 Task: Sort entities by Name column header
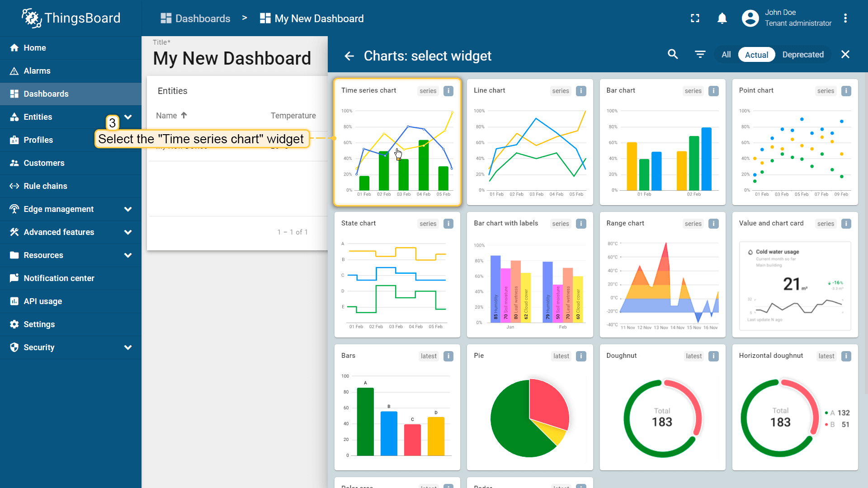click(x=167, y=116)
